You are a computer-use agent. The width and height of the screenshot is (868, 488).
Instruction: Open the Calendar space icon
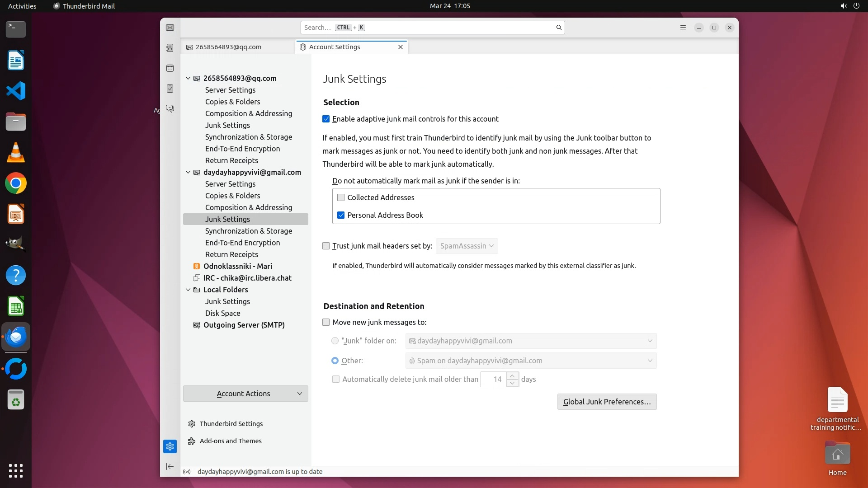pyautogui.click(x=170, y=68)
